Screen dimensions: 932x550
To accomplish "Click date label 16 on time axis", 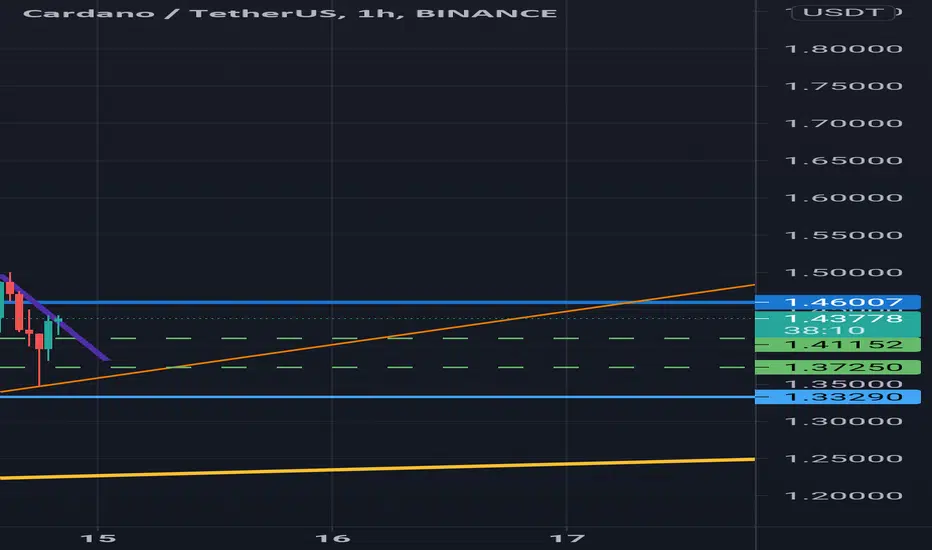I will [x=332, y=539].
